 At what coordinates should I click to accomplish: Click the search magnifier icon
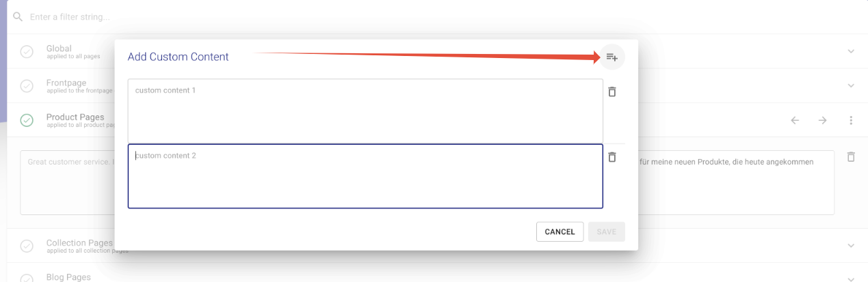tap(18, 16)
